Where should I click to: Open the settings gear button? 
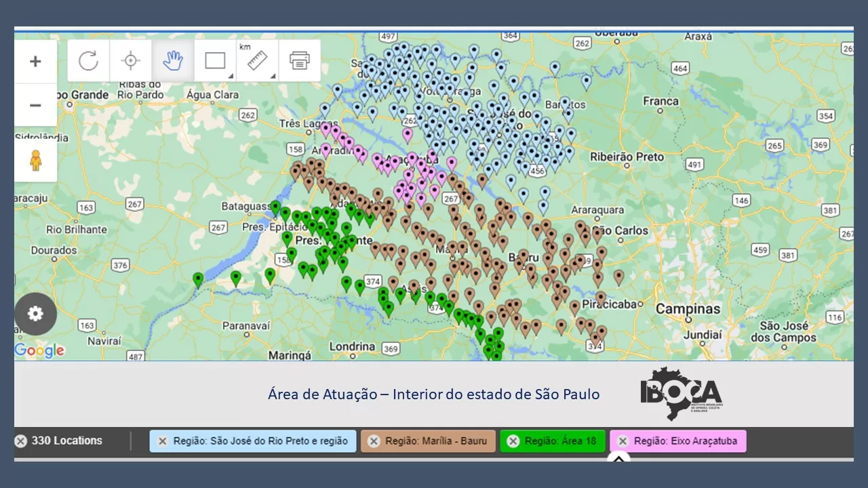(x=35, y=314)
